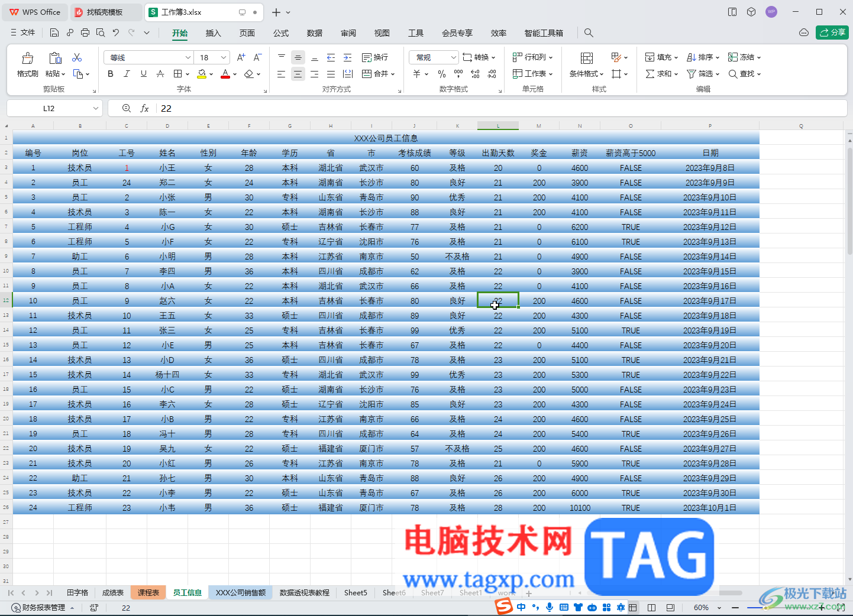Expand the Merge (合并) dropdown
This screenshot has width=853, height=616.
[393, 74]
